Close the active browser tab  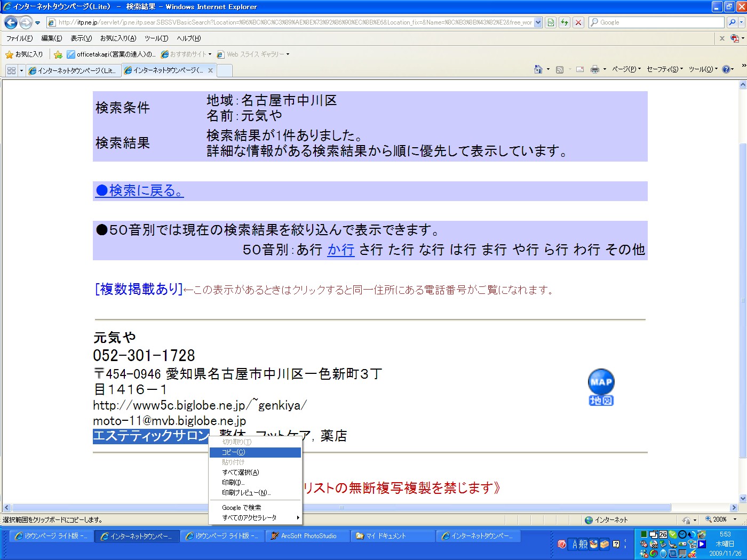click(x=211, y=70)
